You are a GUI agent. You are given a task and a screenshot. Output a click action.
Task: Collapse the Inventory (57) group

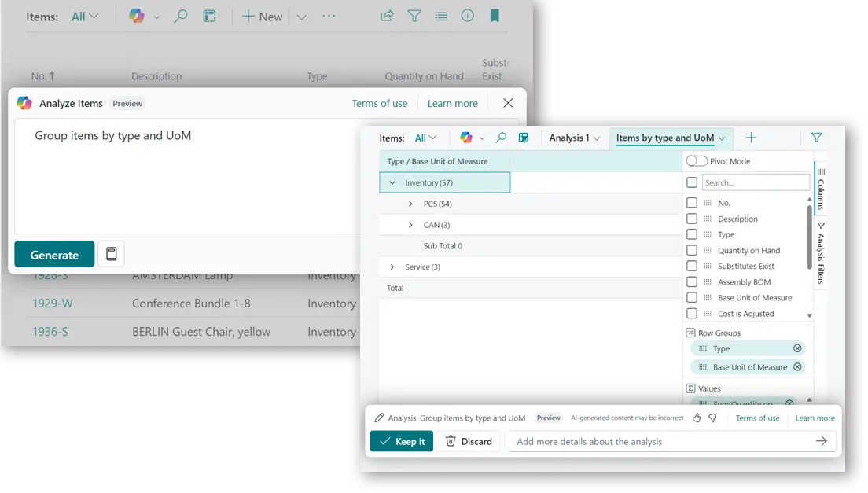click(x=392, y=182)
